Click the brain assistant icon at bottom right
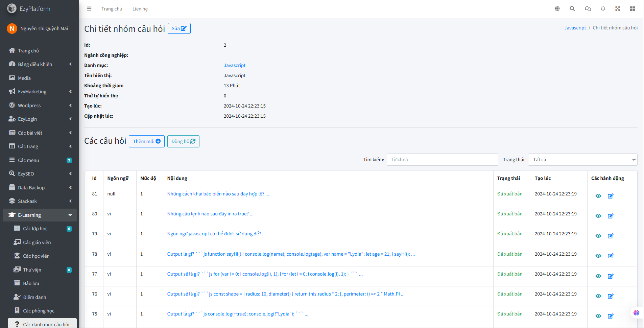 point(636,313)
